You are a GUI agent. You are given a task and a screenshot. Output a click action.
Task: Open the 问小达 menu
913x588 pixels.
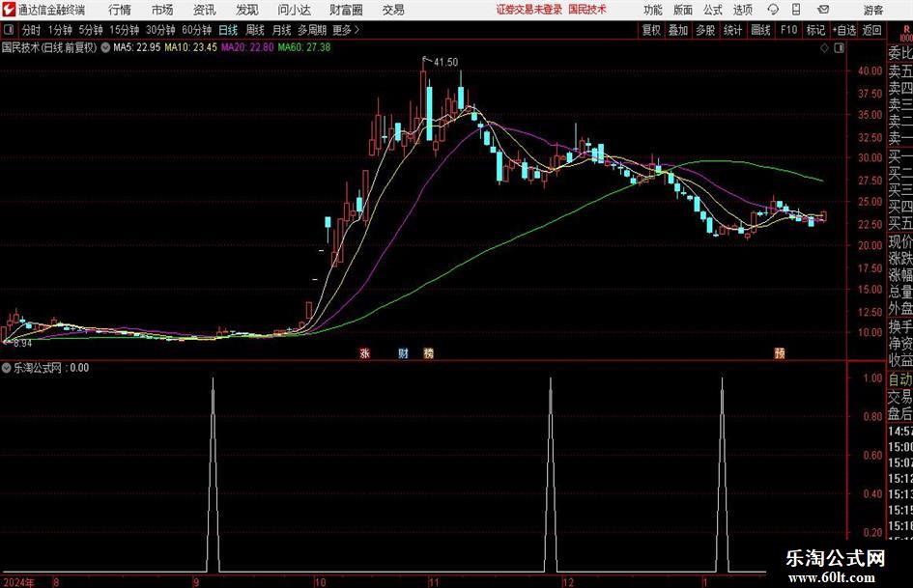coord(294,10)
